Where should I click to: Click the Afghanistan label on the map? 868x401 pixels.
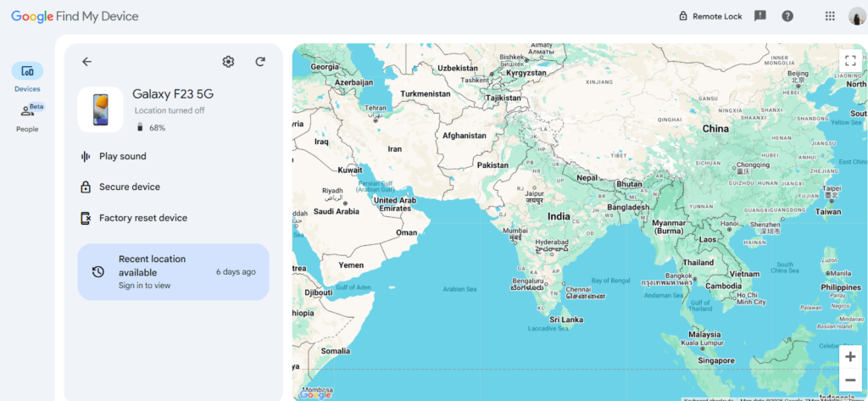465,135
